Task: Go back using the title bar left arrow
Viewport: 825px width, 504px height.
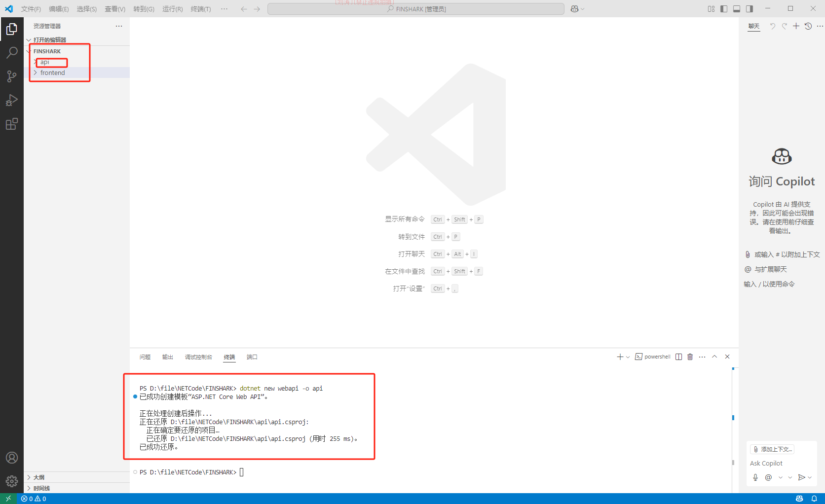Action: click(x=244, y=9)
